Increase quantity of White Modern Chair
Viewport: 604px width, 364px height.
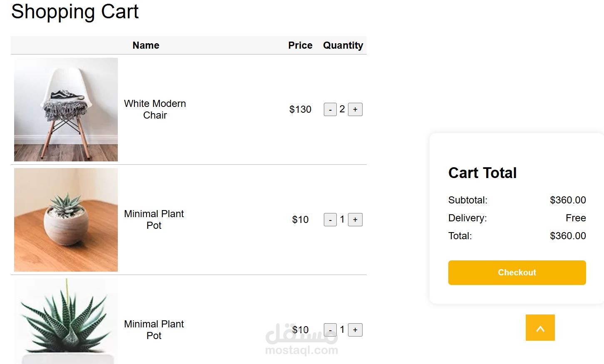pos(355,109)
